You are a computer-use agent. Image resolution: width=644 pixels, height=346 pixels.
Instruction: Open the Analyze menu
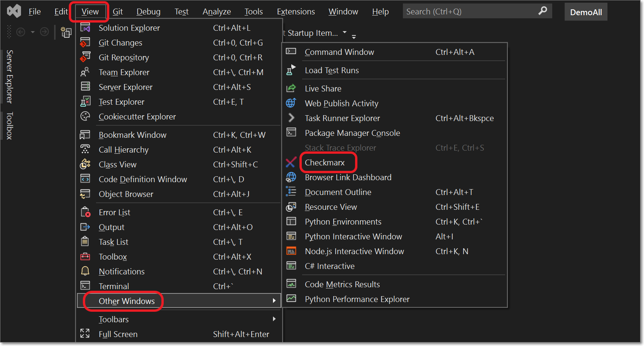tap(217, 12)
